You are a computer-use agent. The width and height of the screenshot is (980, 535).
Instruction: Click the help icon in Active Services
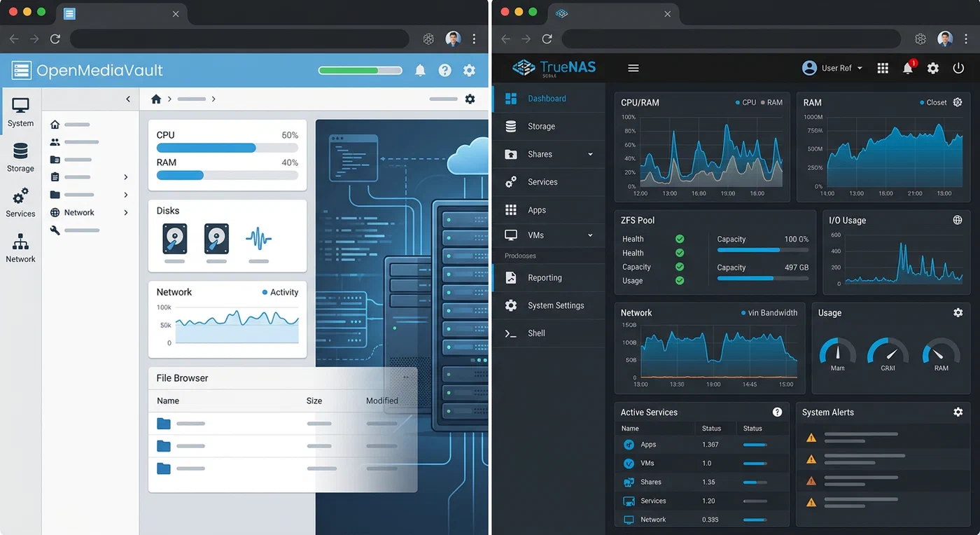click(777, 412)
